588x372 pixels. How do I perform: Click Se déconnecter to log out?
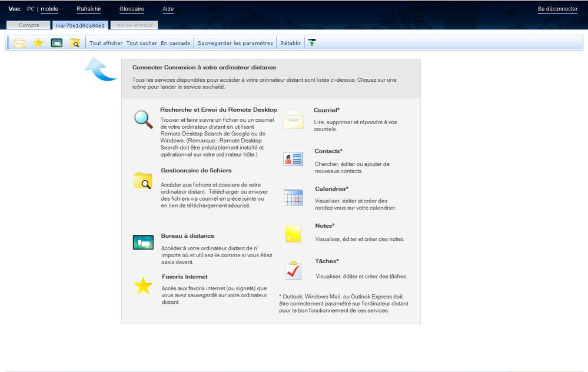coord(557,9)
